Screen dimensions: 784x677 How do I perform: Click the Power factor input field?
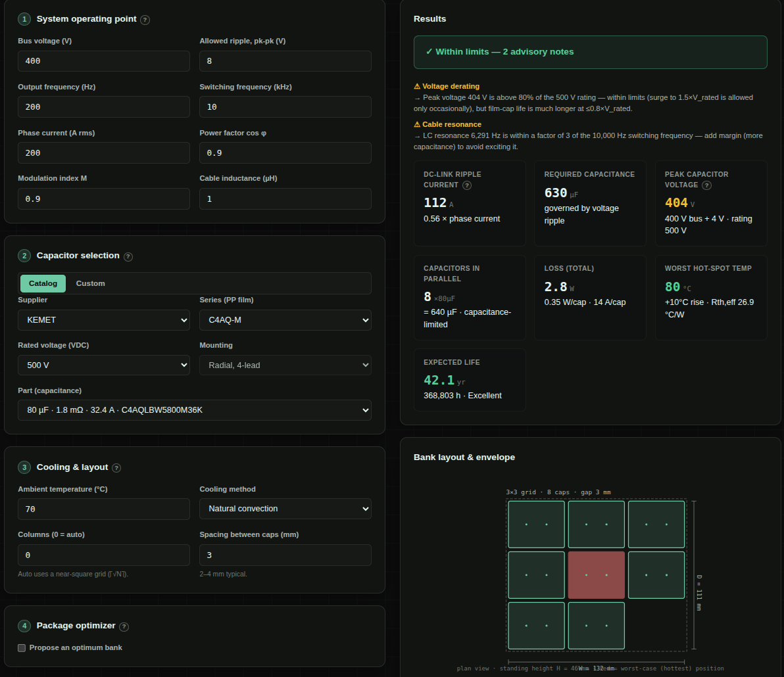click(x=285, y=153)
